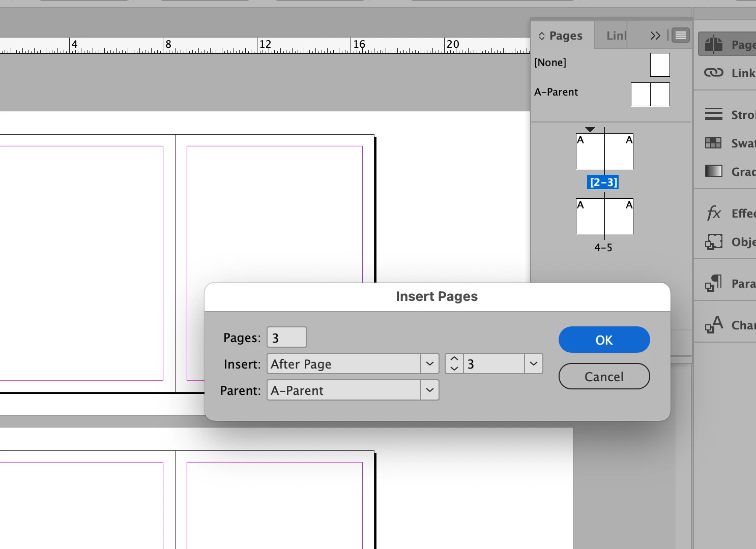Viewport: 756px width, 549px height.
Task: Click the 4-5 spread label
Action: 603,248
